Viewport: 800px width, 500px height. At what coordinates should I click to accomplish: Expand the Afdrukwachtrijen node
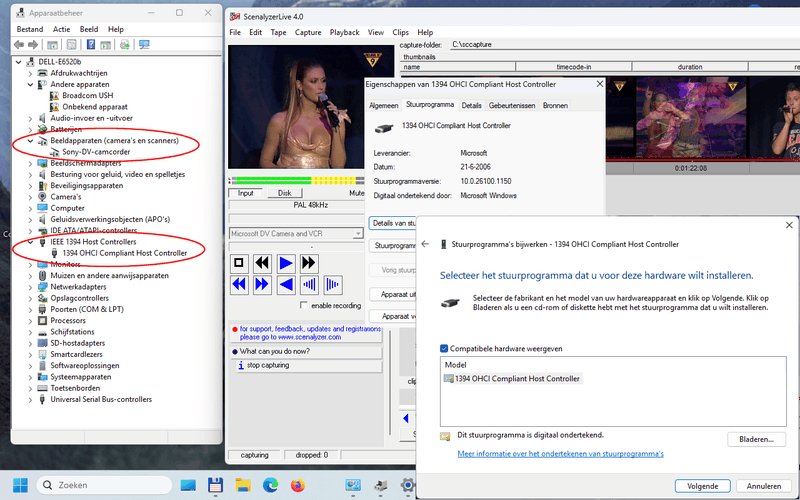click(30, 73)
